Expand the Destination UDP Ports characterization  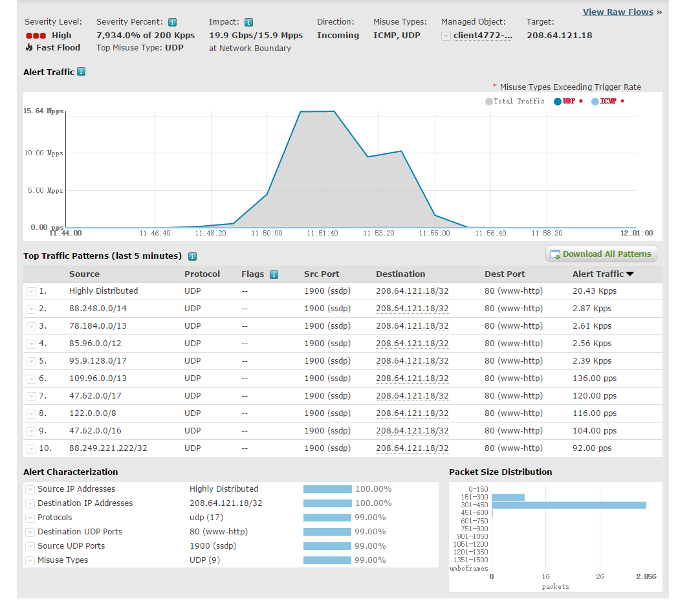(x=30, y=532)
